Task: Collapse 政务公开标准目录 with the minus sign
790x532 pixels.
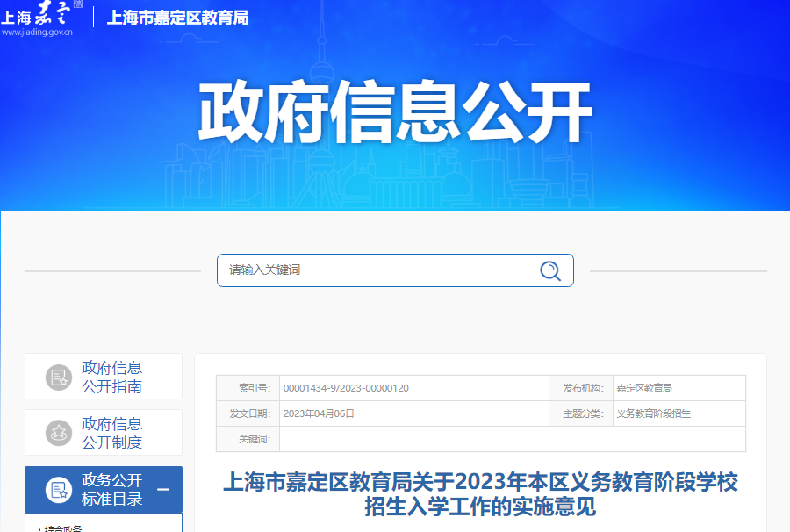Action: coord(163,490)
